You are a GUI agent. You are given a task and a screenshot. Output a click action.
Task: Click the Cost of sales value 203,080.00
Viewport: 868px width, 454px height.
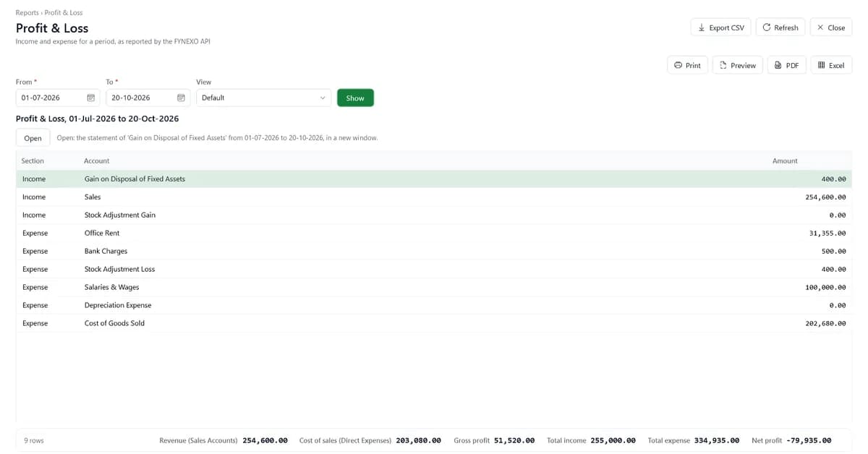pos(419,440)
